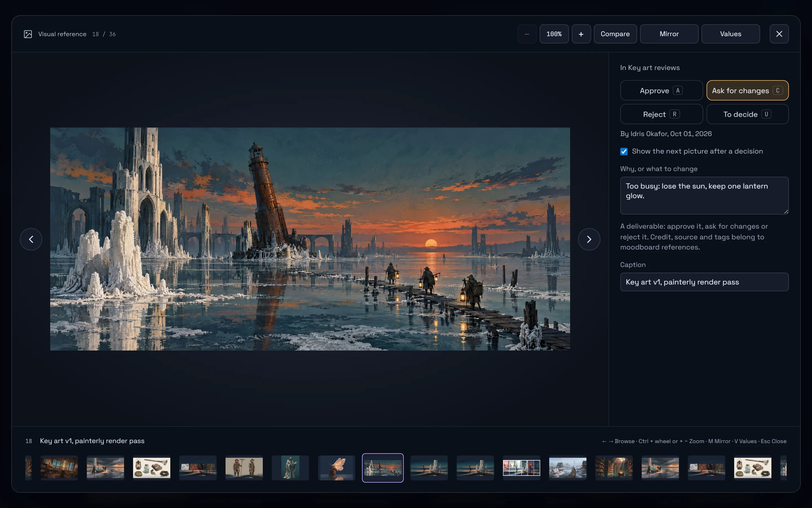Click the Visual reference title text
The image size is (812, 508).
coord(62,34)
